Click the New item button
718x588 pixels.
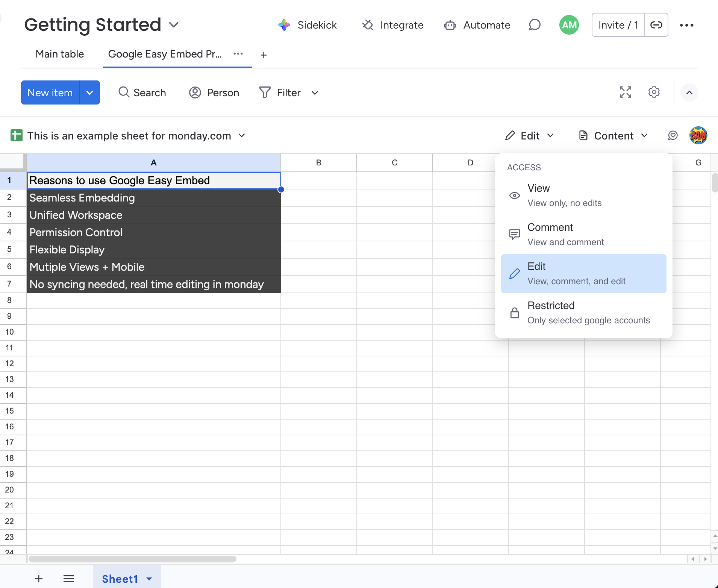[50, 92]
